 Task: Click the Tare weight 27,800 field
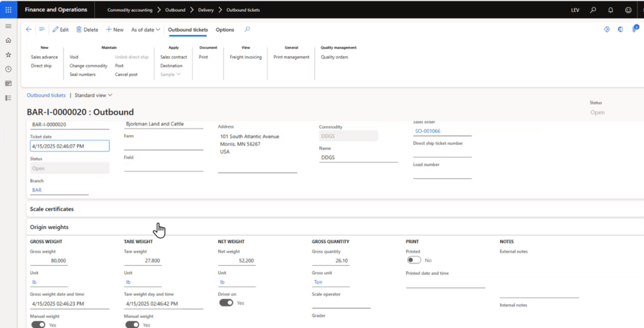click(x=143, y=261)
